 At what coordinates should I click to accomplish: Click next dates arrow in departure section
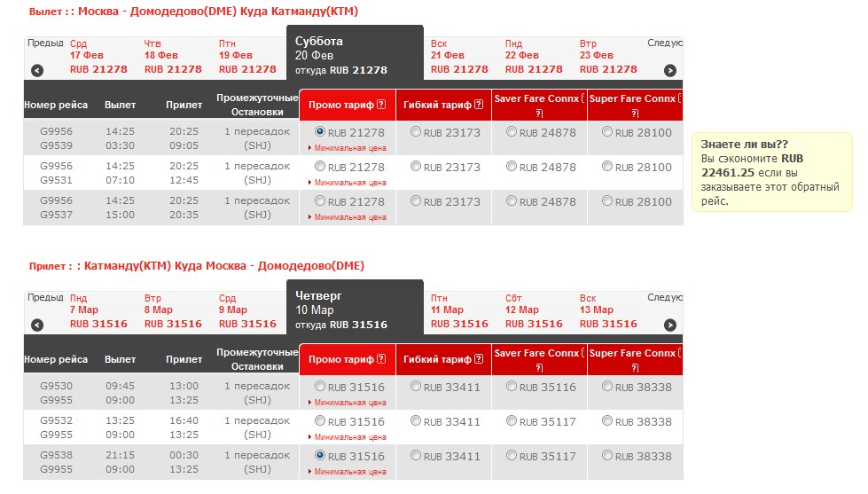click(x=670, y=71)
